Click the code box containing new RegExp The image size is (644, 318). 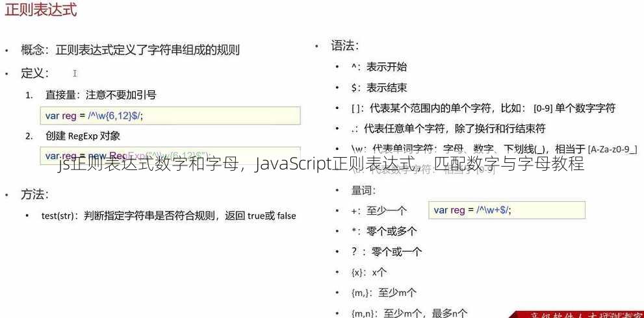(x=170, y=156)
